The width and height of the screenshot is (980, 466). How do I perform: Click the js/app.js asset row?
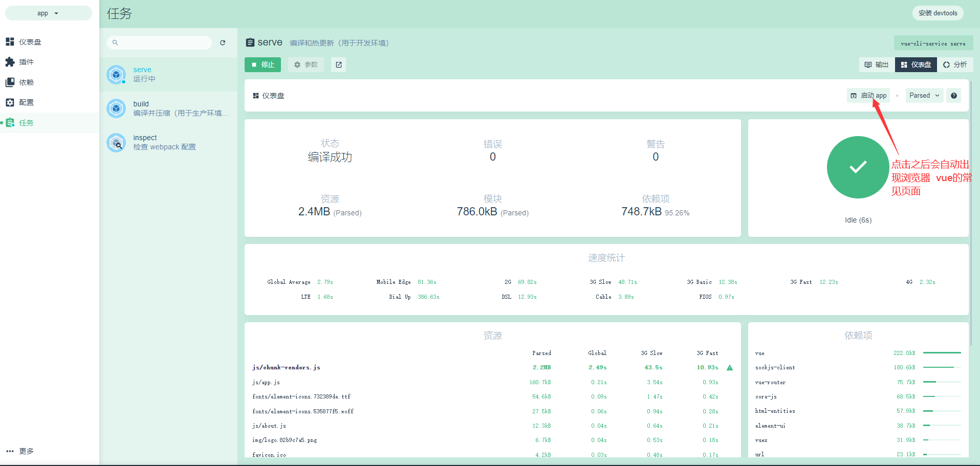coord(493,382)
